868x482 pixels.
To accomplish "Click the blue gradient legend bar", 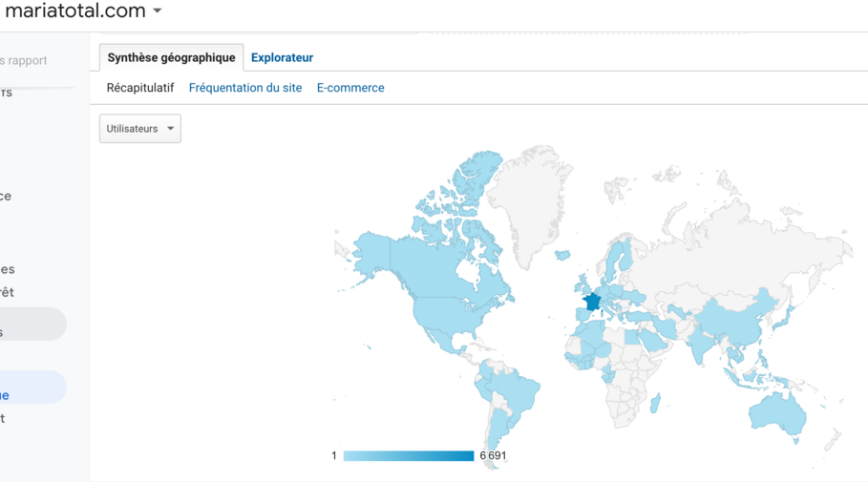I will click(408, 456).
